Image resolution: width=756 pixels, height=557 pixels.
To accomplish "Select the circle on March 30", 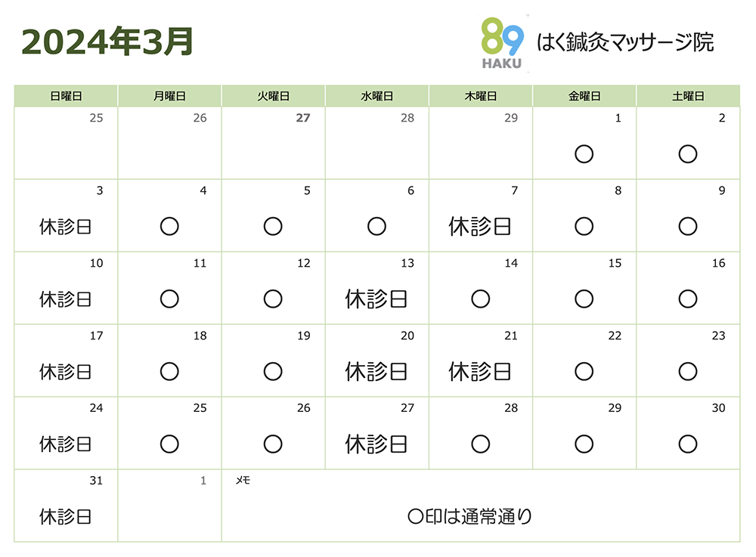I will 687,444.
